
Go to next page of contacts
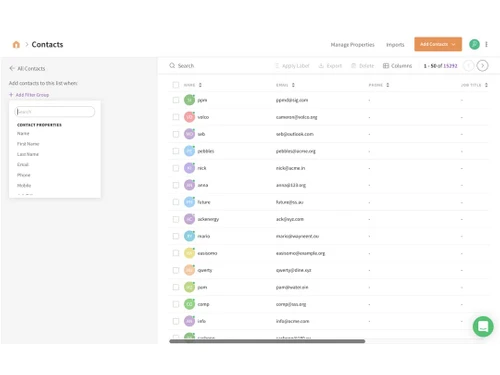click(x=482, y=66)
